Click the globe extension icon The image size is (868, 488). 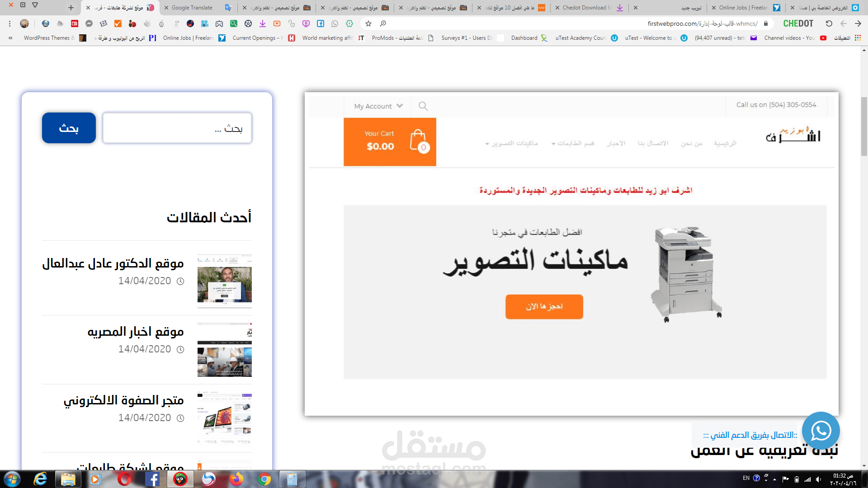pyautogui.click(x=46, y=23)
